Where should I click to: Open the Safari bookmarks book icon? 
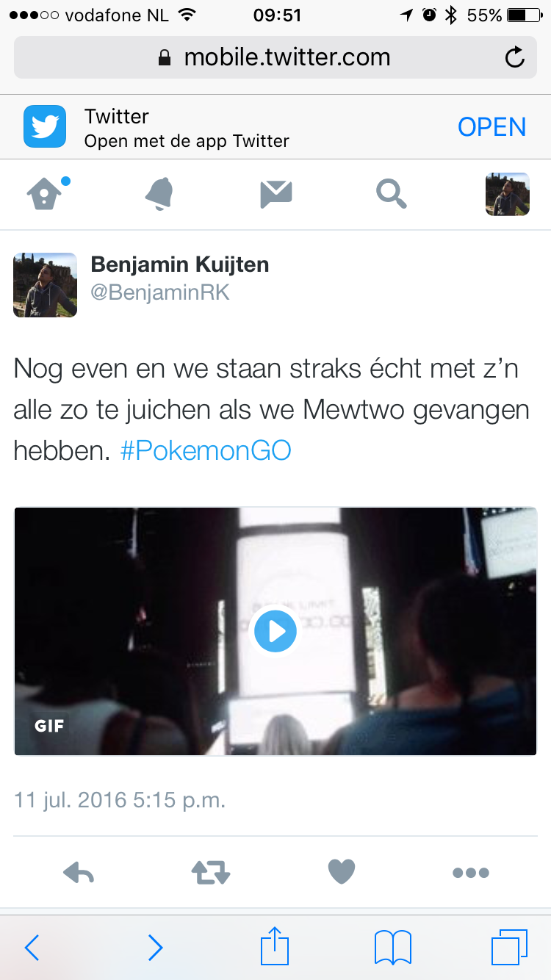click(393, 947)
